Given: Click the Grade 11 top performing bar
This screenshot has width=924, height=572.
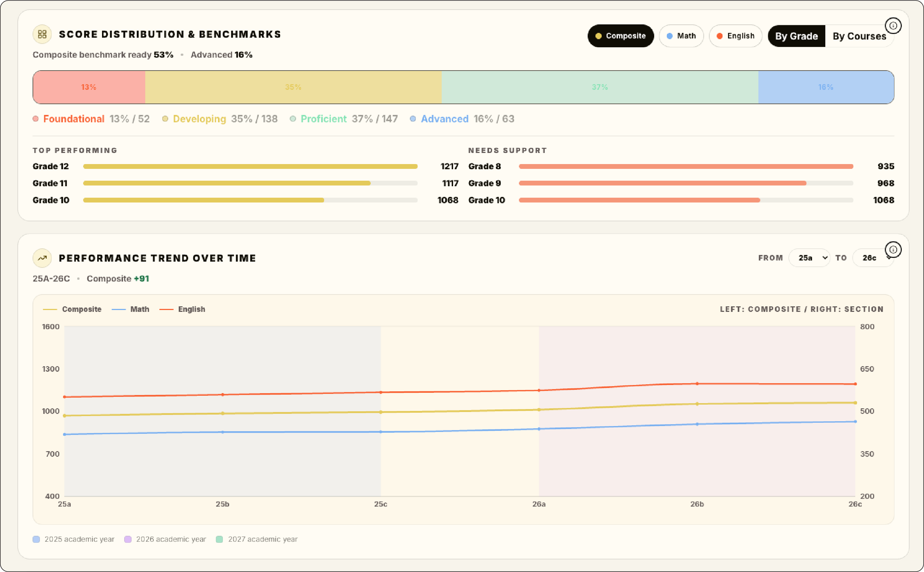Looking at the screenshot, I should pyautogui.click(x=250, y=183).
